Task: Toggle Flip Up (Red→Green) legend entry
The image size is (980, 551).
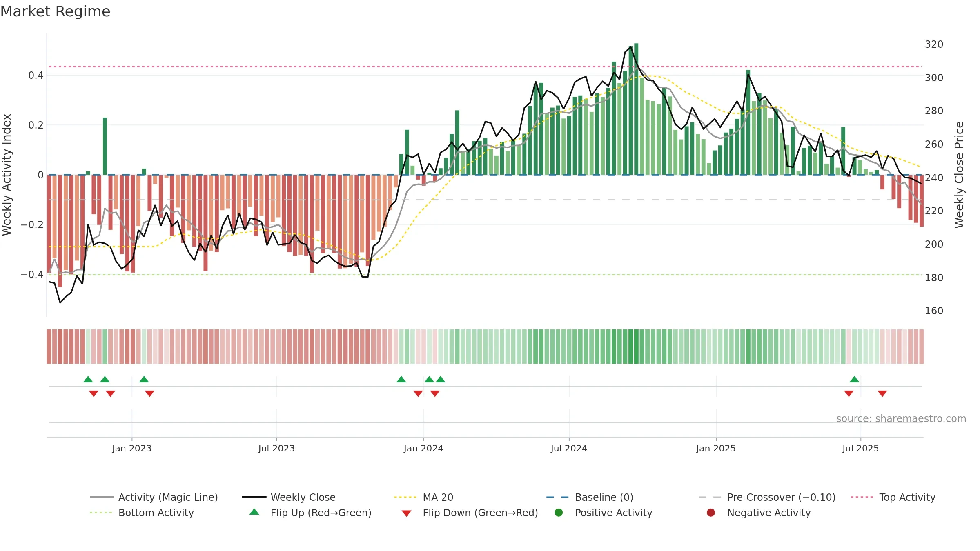Action: point(310,513)
